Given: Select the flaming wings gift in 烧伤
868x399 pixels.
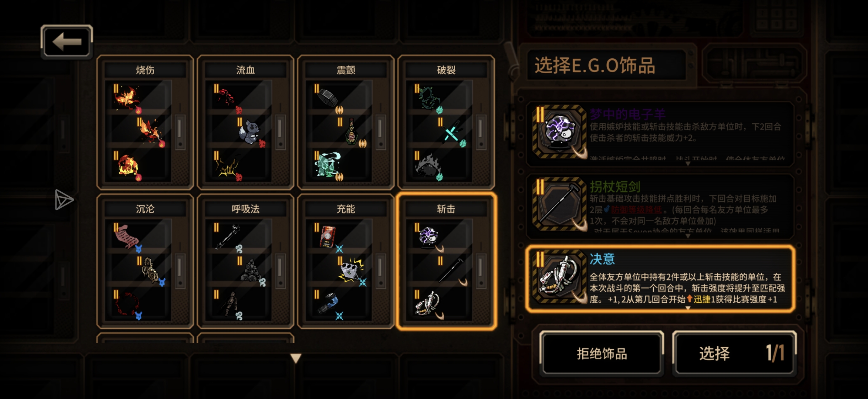Looking at the screenshot, I should pyautogui.click(x=127, y=97).
